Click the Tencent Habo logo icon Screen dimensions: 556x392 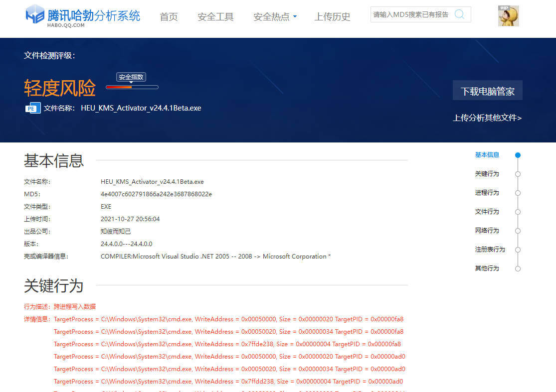click(x=35, y=14)
